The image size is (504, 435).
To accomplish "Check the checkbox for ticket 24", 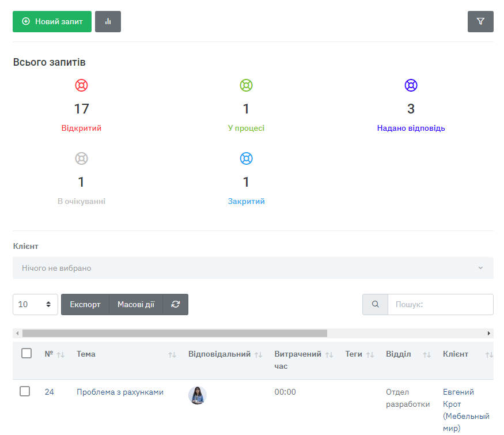I will pyautogui.click(x=25, y=392).
